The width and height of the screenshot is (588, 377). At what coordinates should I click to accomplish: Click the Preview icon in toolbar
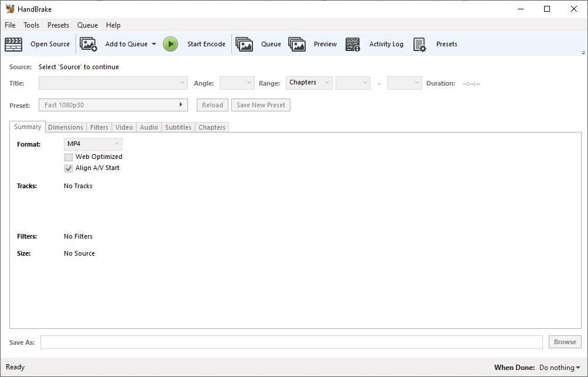[x=297, y=44]
